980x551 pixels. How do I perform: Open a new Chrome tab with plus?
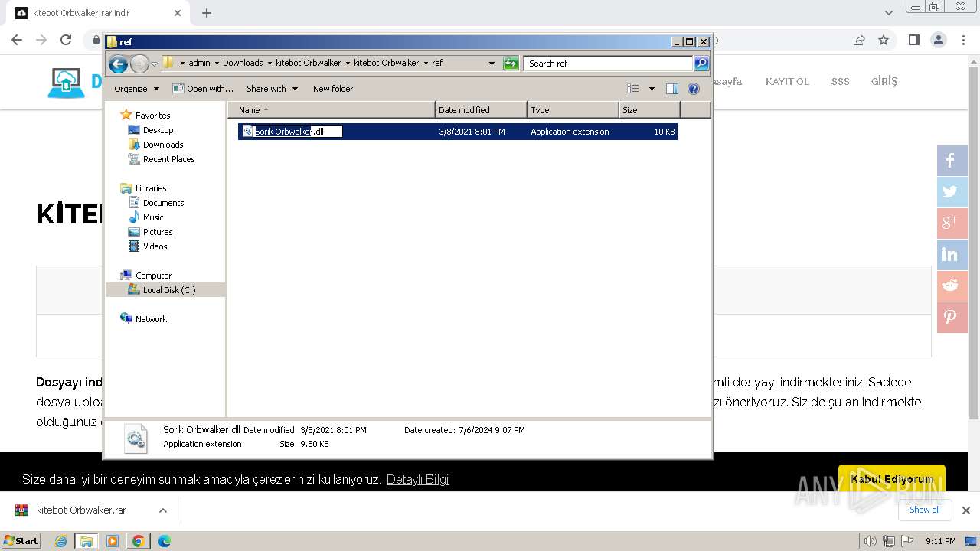207,13
